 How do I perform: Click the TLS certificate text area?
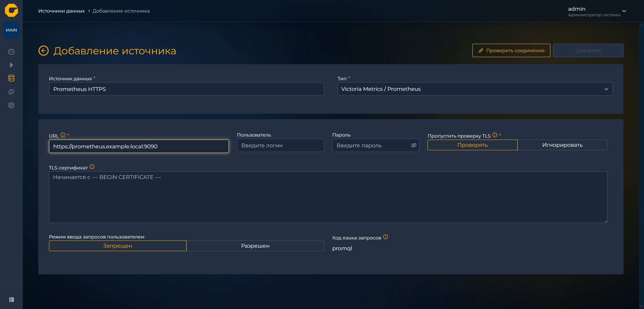pos(328,197)
